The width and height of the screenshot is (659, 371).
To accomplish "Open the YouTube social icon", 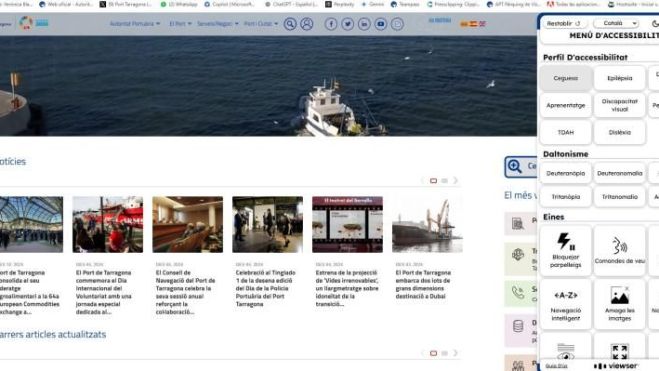I will (x=381, y=24).
